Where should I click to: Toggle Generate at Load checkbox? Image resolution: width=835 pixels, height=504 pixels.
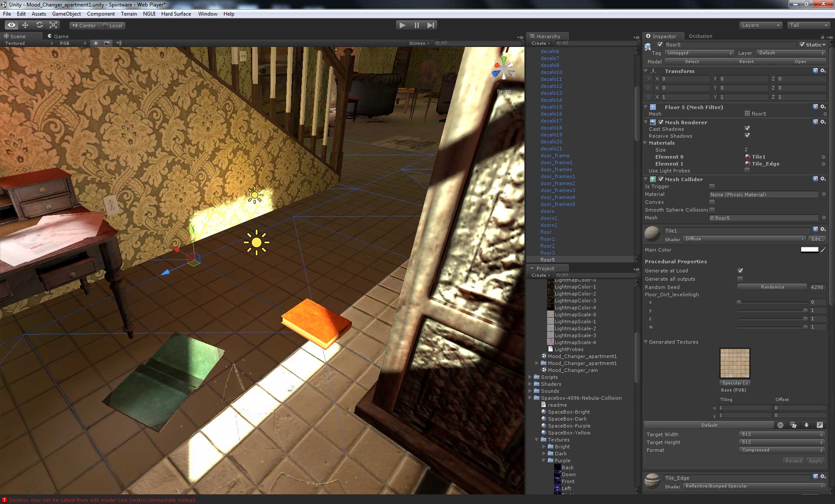point(740,271)
